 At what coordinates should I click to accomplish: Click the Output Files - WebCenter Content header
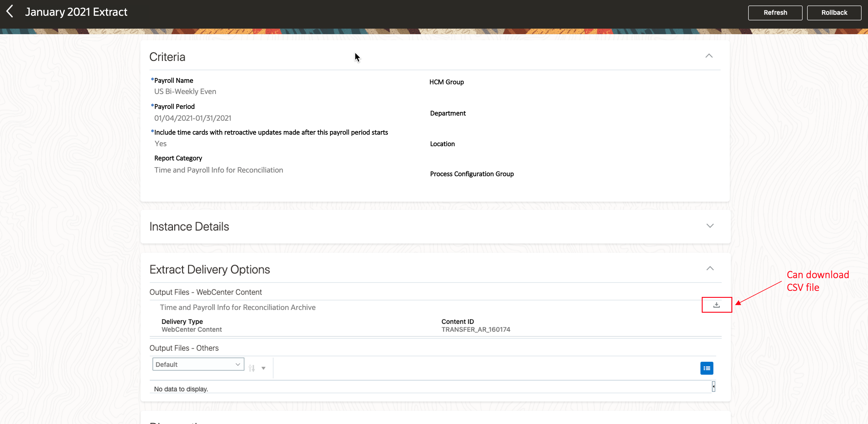206,292
